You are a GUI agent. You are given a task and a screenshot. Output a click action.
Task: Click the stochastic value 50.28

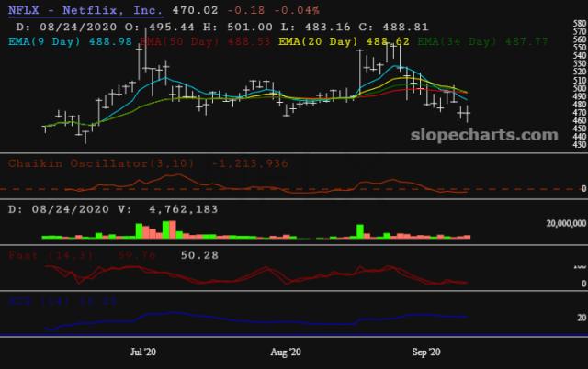pos(199,255)
